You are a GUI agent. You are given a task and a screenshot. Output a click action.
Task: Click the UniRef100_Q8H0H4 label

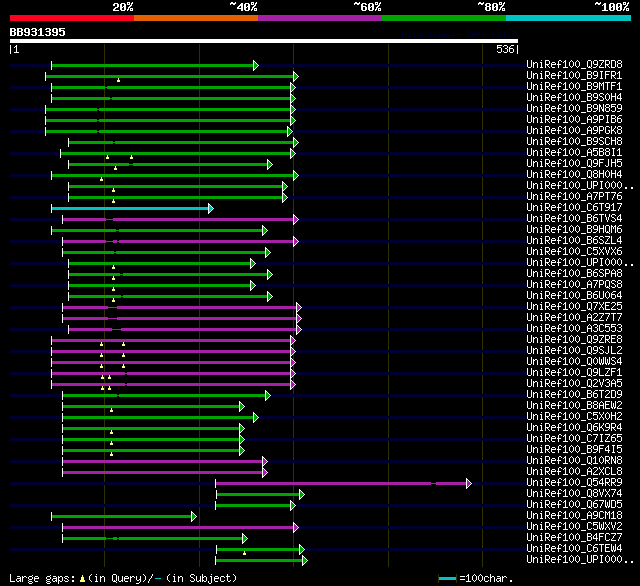tap(574, 175)
